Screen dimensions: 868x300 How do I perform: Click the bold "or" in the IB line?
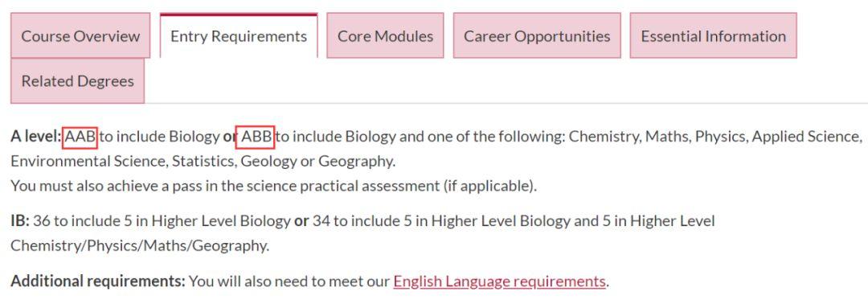[x=301, y=221]
